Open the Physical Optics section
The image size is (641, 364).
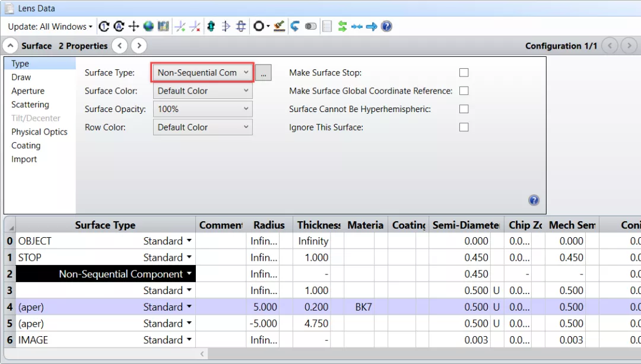(39, 132)
